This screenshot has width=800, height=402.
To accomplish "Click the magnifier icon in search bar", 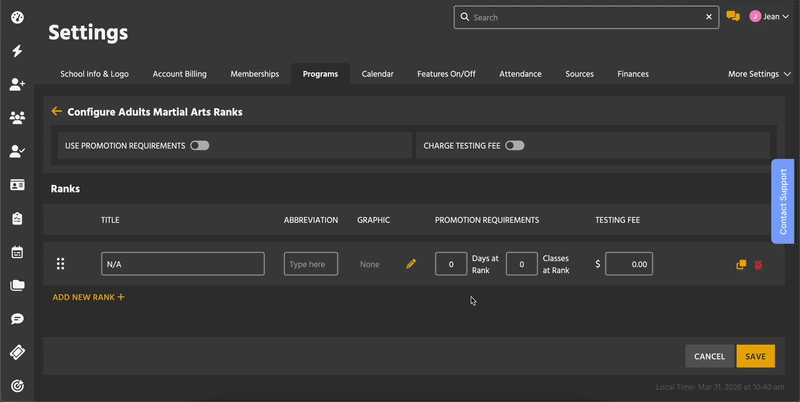I will 465,17.
